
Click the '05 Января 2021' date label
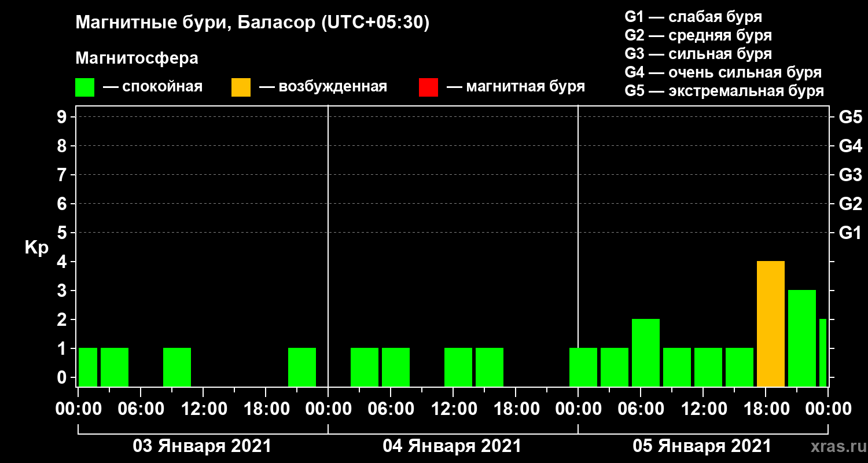click(x=702, y=446)
